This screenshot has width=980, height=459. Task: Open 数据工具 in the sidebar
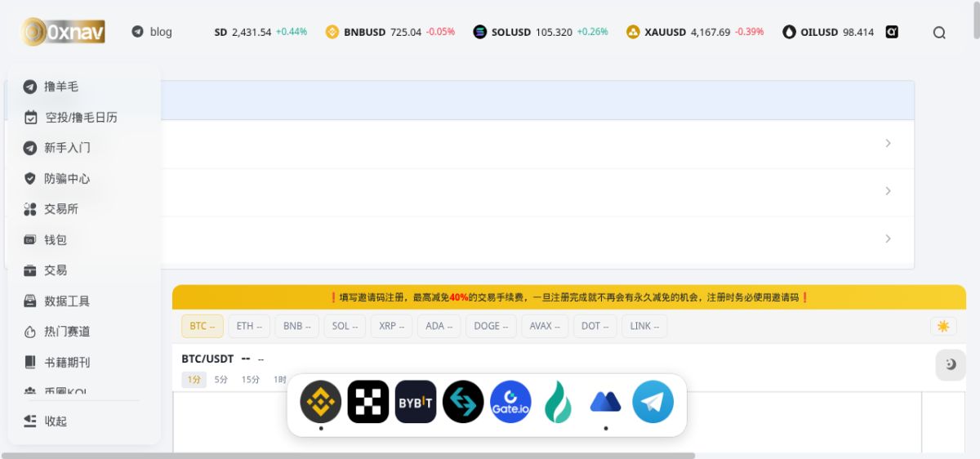(67, 301)
